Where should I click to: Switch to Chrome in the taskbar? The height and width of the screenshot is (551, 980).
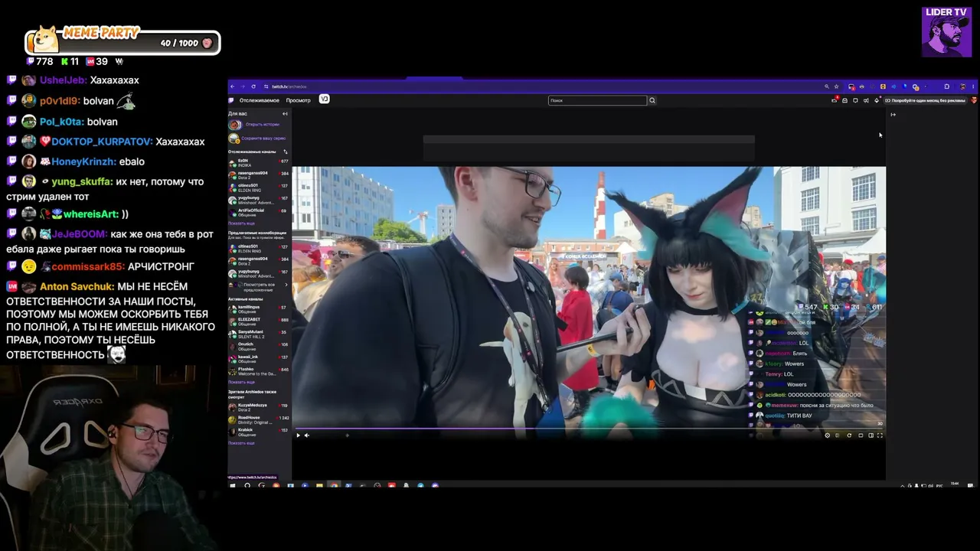point(333,485)
